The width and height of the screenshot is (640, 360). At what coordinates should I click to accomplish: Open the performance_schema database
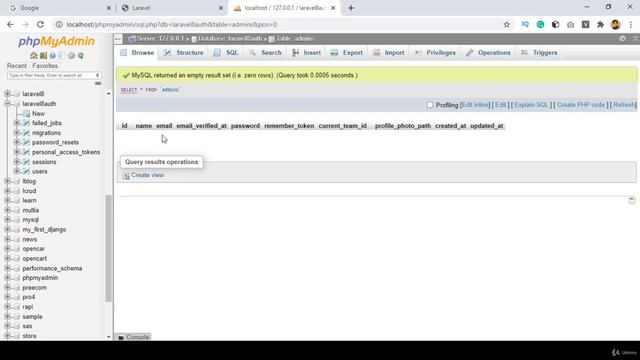tap(52, 268)
